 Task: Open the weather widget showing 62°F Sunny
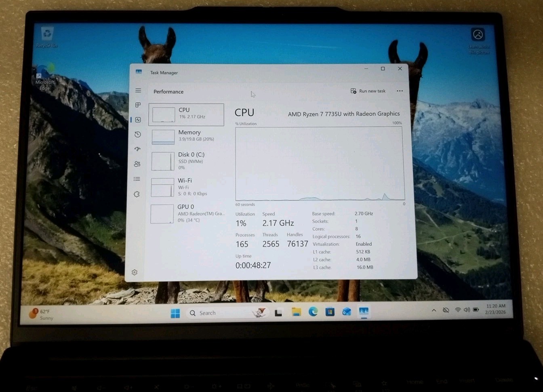(x=41, y=314)
